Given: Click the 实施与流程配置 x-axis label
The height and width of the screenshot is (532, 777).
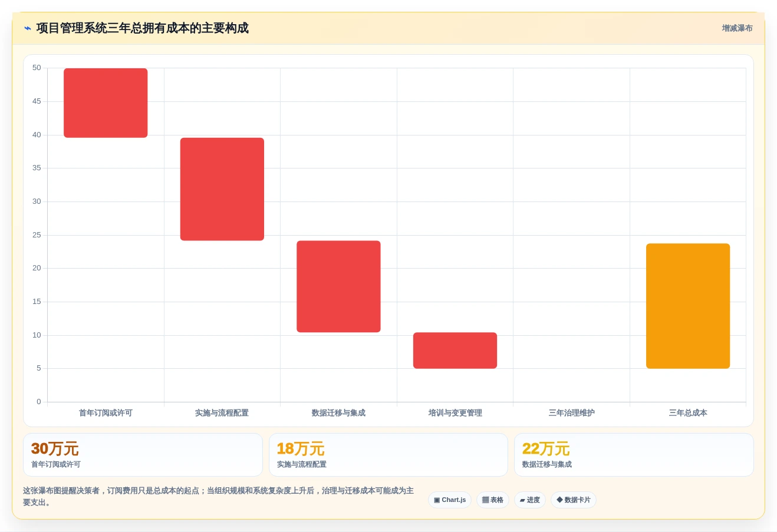Looking at the screenshot, I should [222, 413].
